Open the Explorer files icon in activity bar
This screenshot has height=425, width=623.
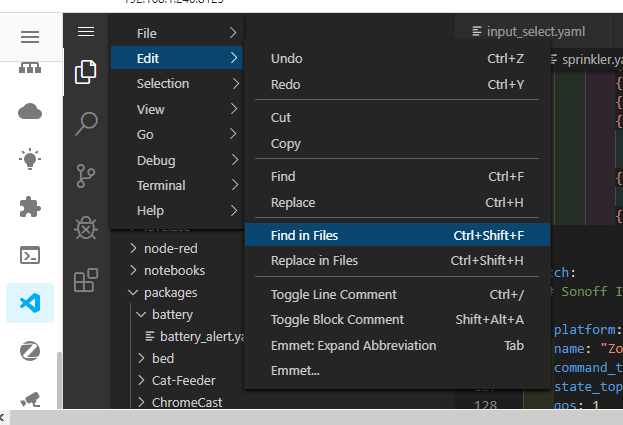pos(87,72)
